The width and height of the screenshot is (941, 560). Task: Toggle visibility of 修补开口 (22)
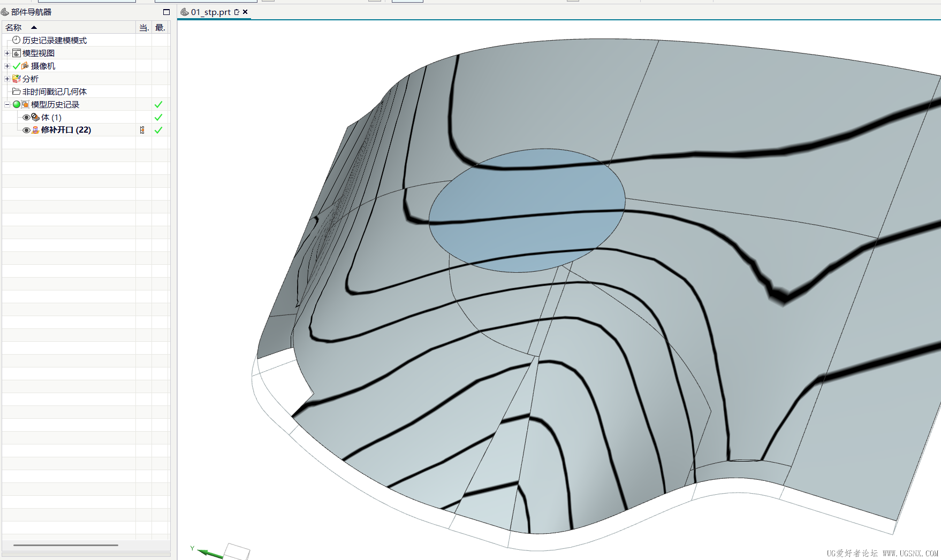pos(26,130)
